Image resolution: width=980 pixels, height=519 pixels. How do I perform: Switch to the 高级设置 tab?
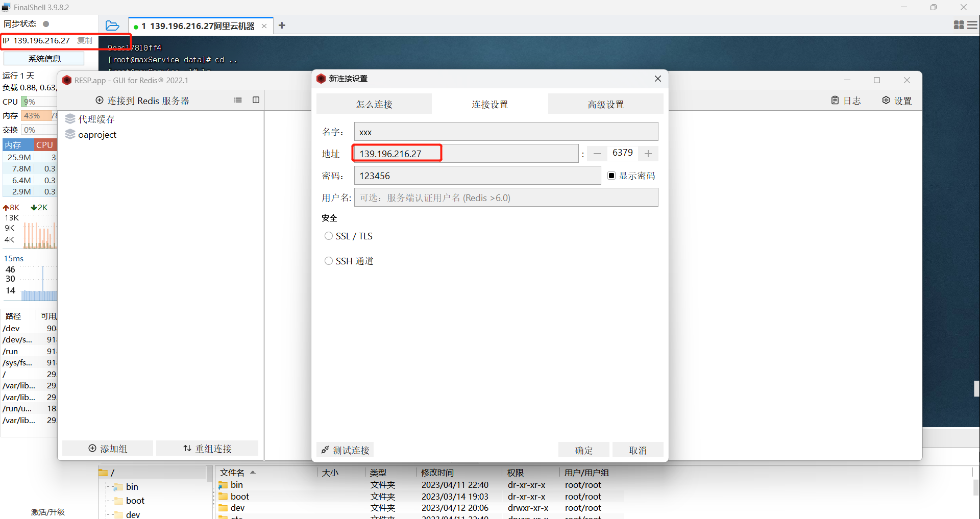[606, 104]
